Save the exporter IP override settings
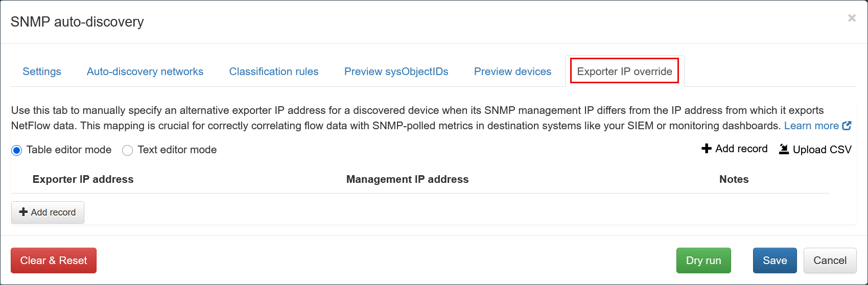 point(775,260)
